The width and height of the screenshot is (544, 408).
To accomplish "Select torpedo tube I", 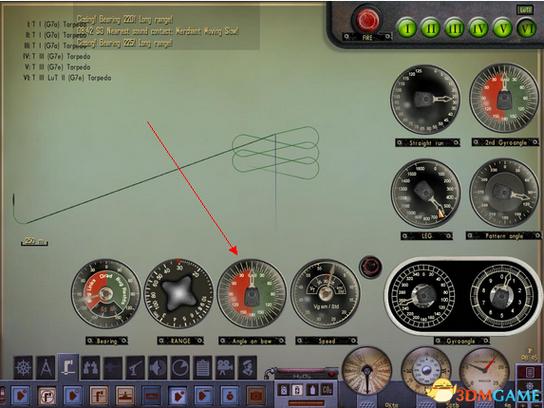I will (x=407, y=27).
